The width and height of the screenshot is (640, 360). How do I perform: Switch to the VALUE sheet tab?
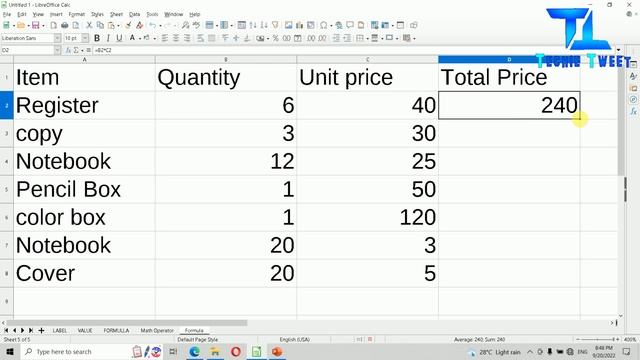click(85, 330)
